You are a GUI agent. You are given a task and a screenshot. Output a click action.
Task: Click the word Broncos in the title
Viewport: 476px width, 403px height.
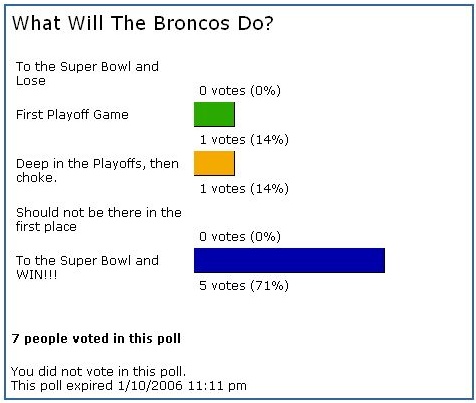192,23
